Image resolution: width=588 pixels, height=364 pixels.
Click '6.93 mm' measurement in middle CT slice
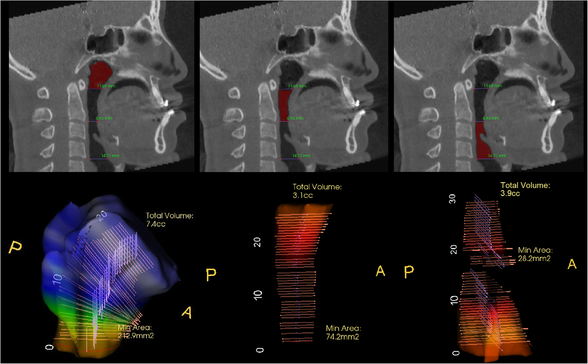tap(295, 118)
